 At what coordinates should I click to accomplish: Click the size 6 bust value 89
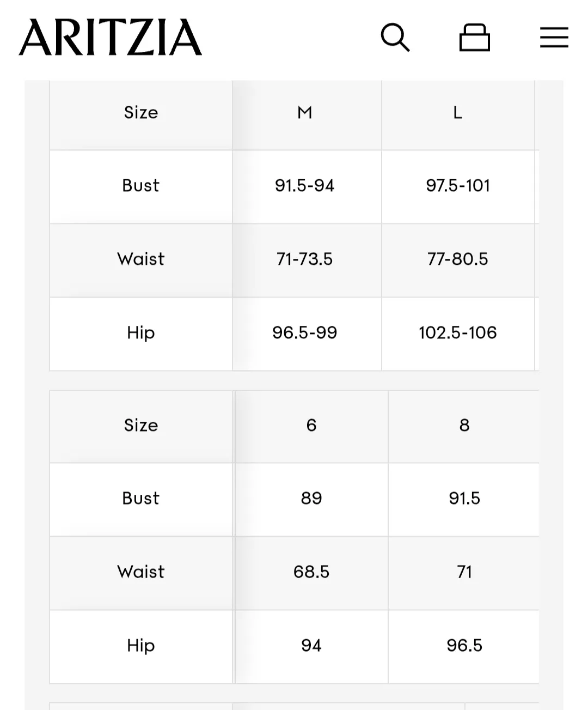[x=311, y=498]
